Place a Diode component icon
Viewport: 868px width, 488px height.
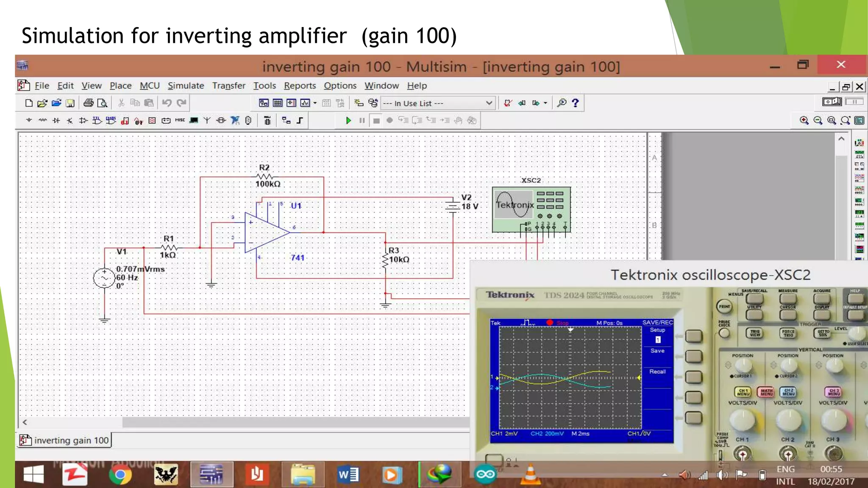(56, 120)
